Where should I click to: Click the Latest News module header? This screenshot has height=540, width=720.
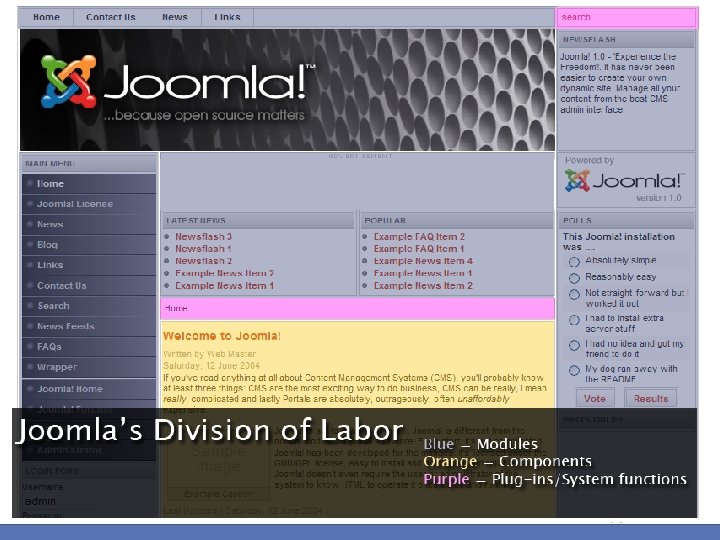[259, 220]
